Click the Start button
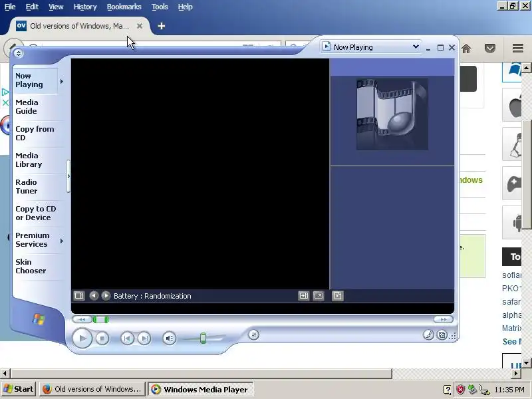532x399 pixels. 19,389
